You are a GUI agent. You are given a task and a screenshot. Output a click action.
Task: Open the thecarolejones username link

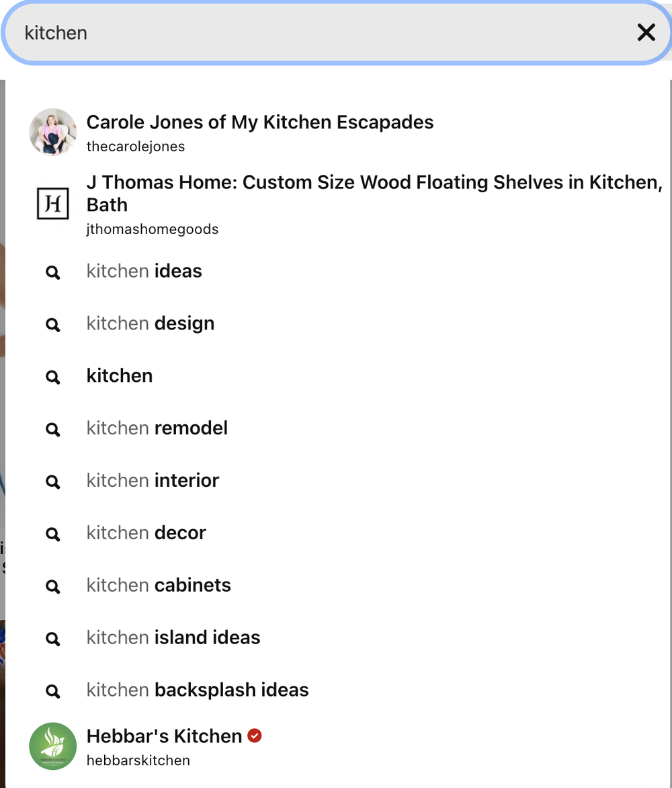[x=136, y=147]
